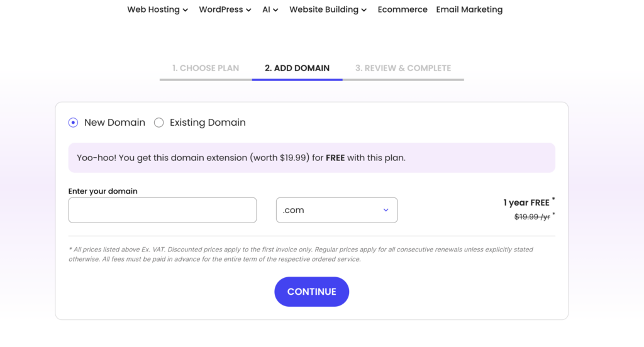Click the blue arrow in the .com selector

click(x=386, y=210)
